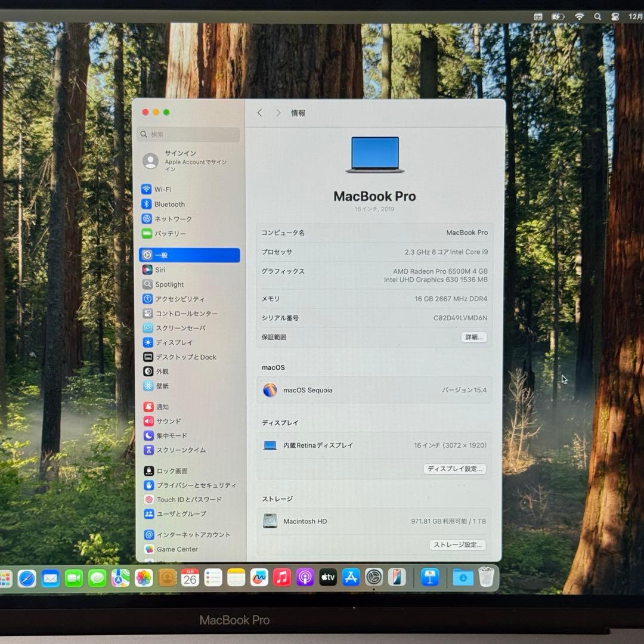Open the Notes app from the Dock

click(234, 577)
